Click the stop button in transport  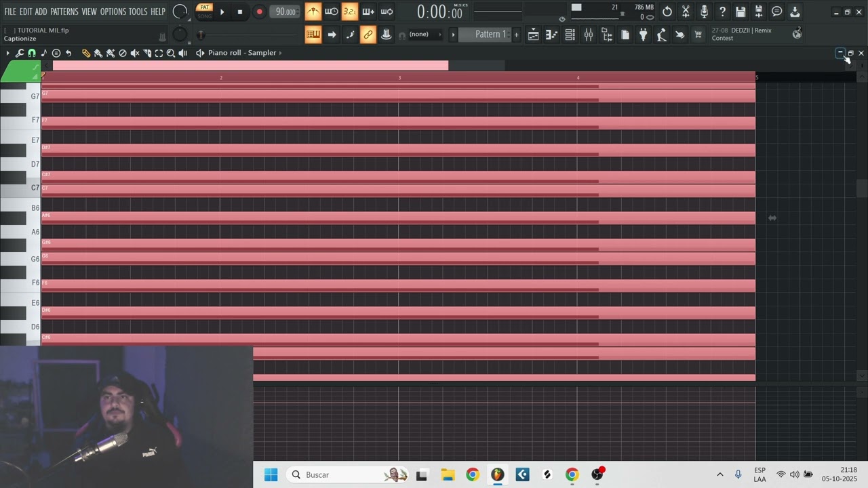240,12
